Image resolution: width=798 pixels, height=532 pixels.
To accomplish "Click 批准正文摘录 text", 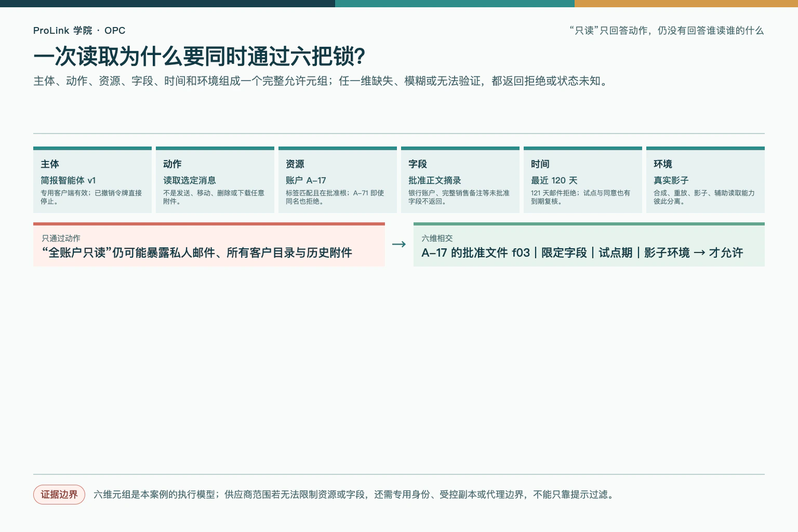I will click(435, 180).
